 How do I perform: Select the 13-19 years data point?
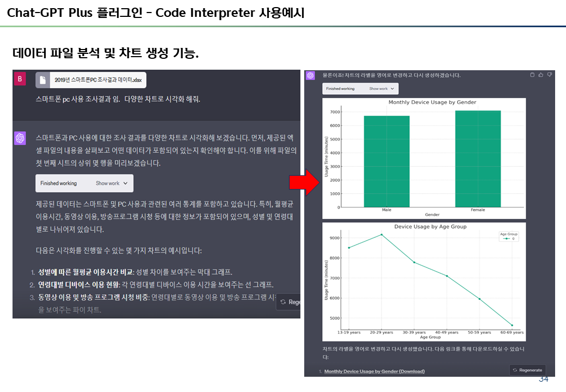[349, 248]
